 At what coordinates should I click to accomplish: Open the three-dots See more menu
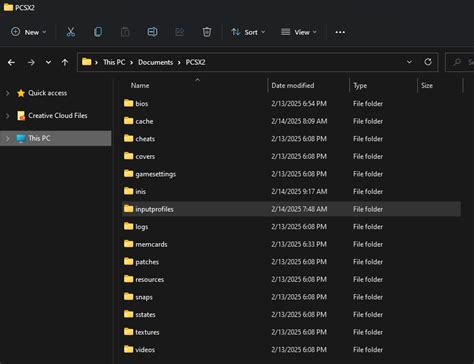[x=340, y=32]
